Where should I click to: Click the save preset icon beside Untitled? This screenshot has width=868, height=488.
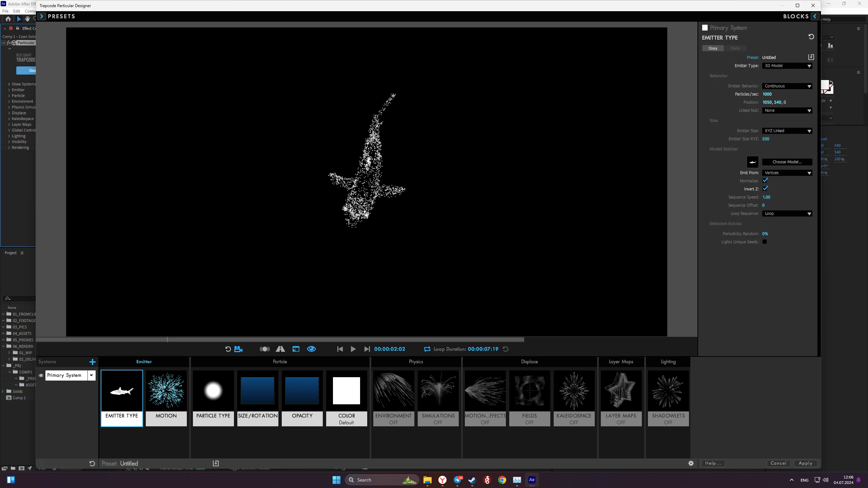(811, 57)
